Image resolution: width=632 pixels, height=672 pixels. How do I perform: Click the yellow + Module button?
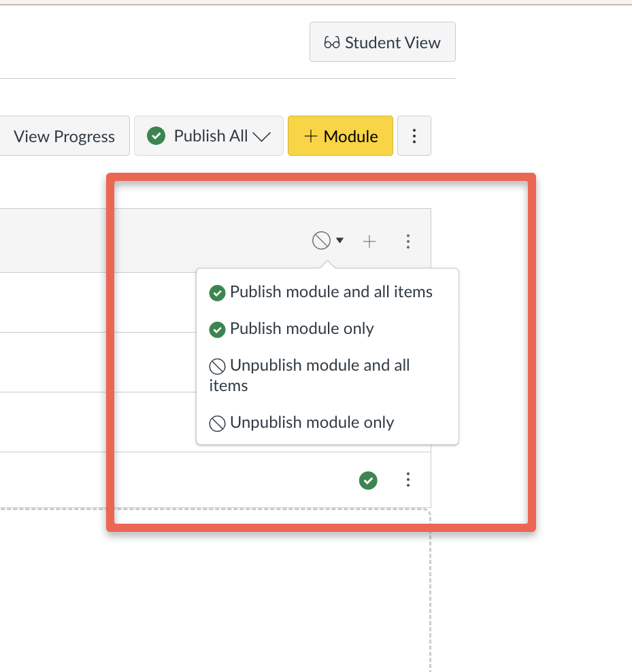(340, 135)
